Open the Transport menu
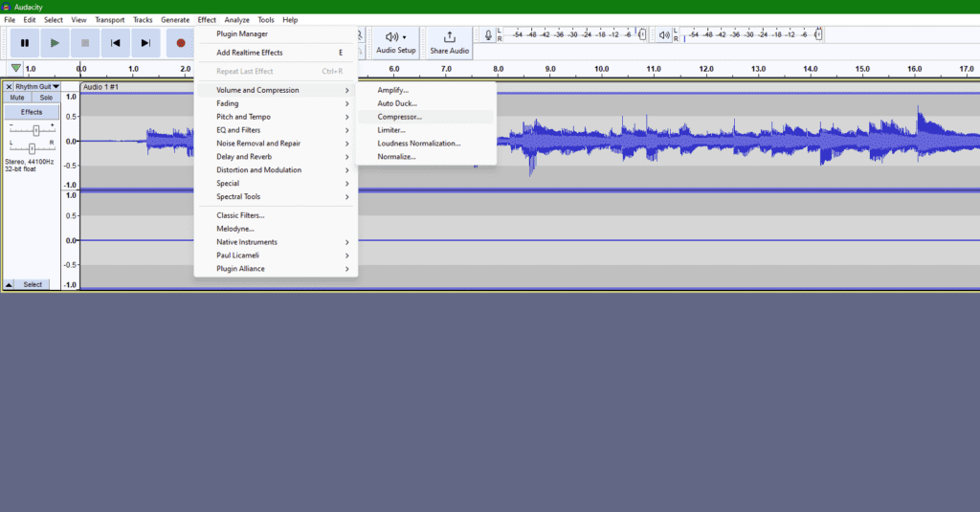 (x=110, y=20)
